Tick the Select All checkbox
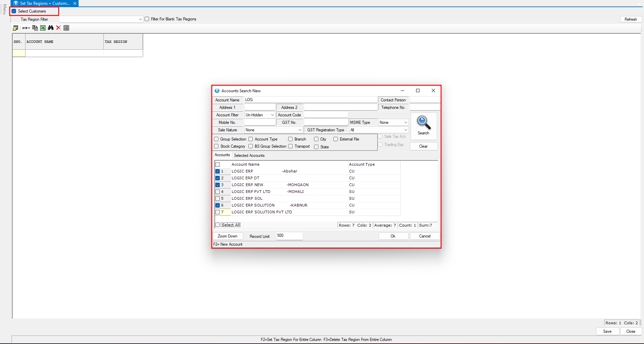The width and height of the screenshot is (644, 344). [x=218, y=225]
